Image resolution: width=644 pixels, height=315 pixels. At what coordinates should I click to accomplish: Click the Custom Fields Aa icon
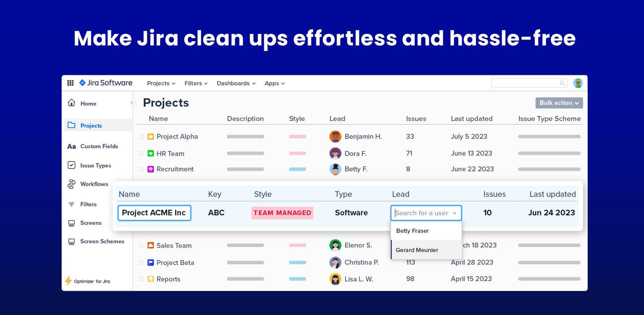pyautogui.click(x=71, y=146)
